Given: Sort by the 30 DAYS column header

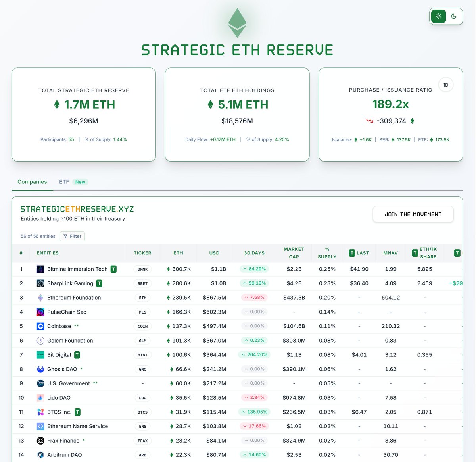Looking at the screenshot, I should (254, 253).
